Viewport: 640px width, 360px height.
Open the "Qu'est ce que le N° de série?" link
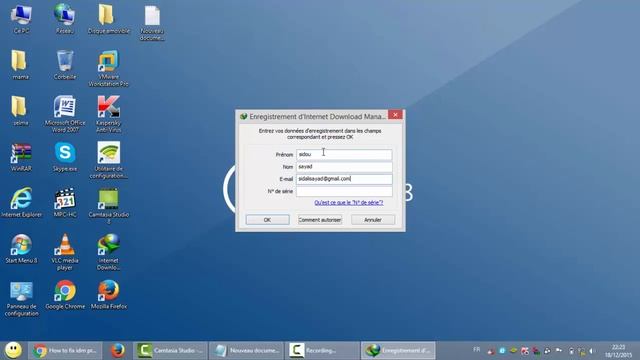point(349,202)
